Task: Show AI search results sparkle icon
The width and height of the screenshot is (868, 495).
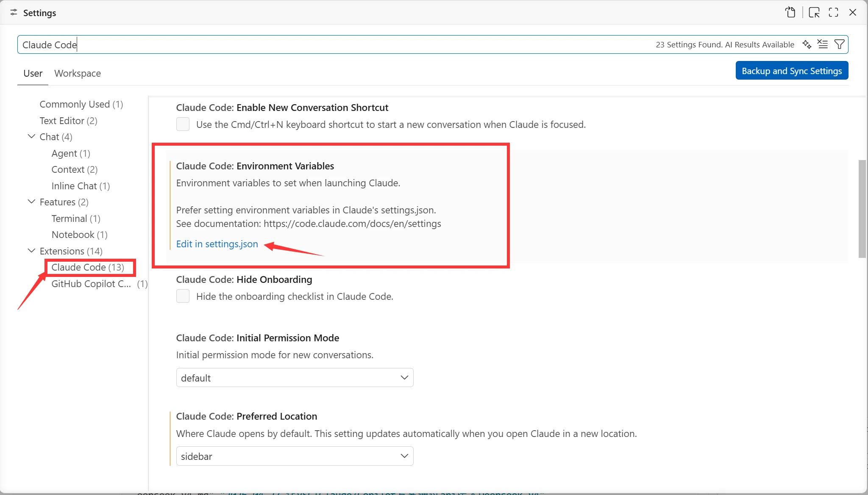Action: coord(807,44)
